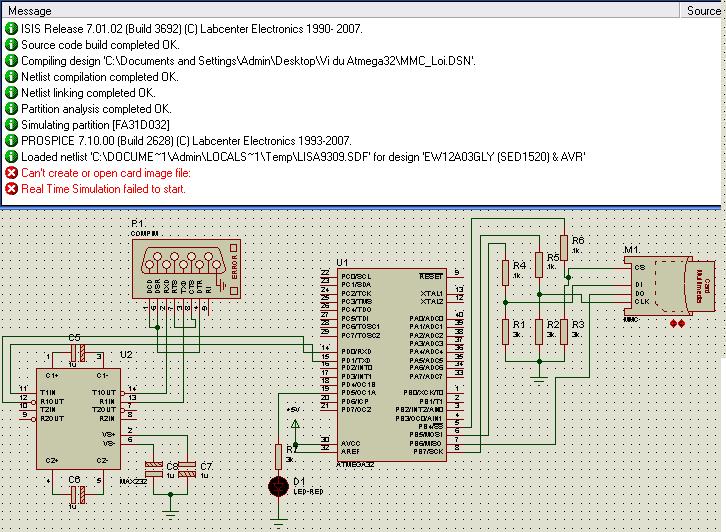Click the info icon beside 'ISIS Release 7.01.02'
The width and height of the screenshot is (726, 532).
tap(11, 29)
